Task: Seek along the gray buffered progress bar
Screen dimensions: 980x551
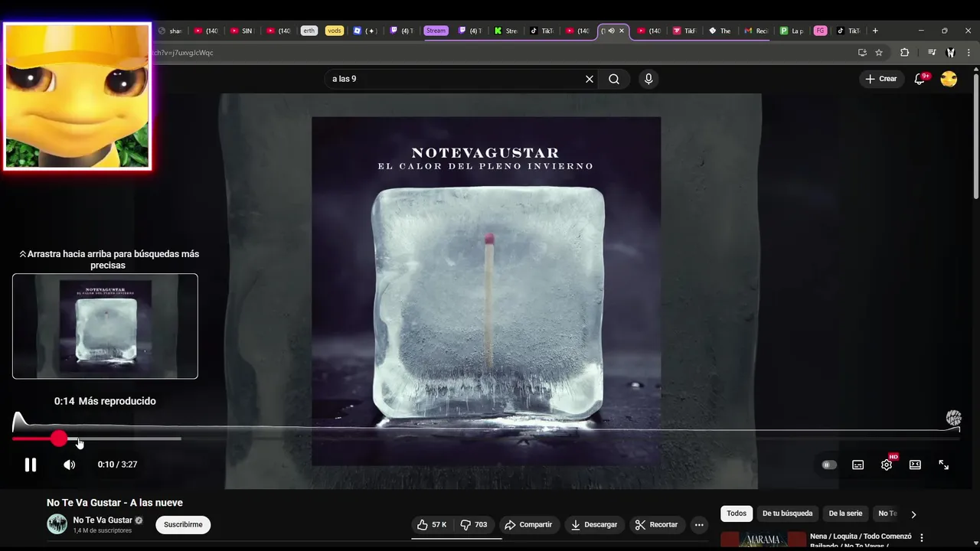Action: click(125, 439)
